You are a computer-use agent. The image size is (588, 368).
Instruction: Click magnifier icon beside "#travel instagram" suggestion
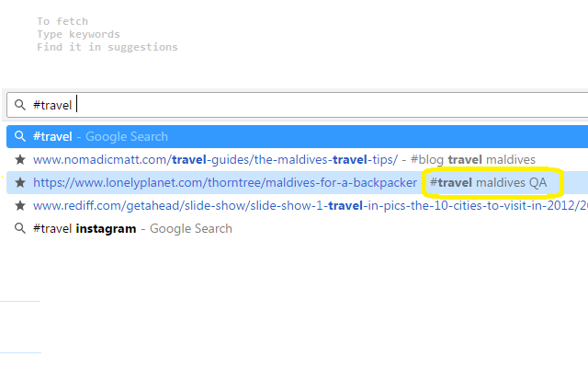tap(19, 229)
